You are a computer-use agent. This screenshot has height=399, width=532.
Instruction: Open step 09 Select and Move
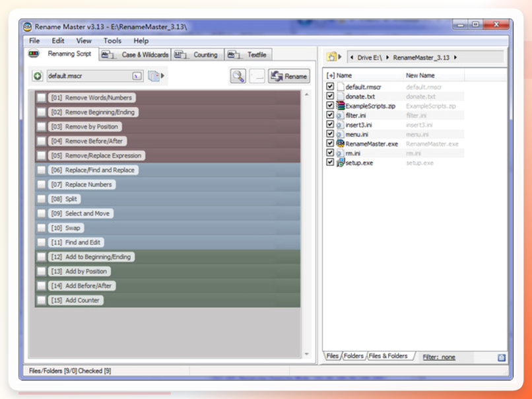point(81,213)
